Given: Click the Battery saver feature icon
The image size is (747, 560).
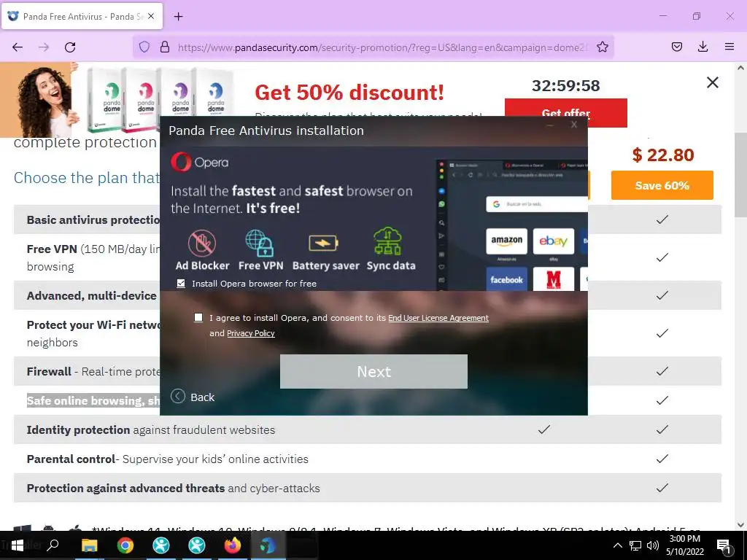Looking at the screenshot, I should pos(323,244).
